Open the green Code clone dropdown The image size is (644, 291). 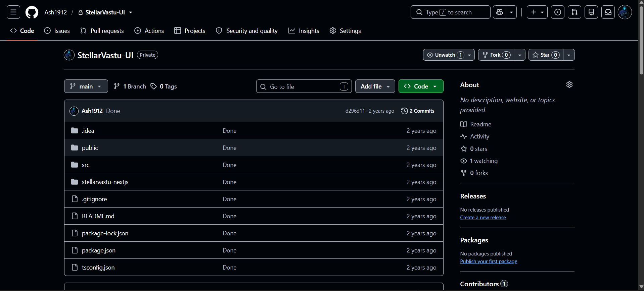coord(421,86)
